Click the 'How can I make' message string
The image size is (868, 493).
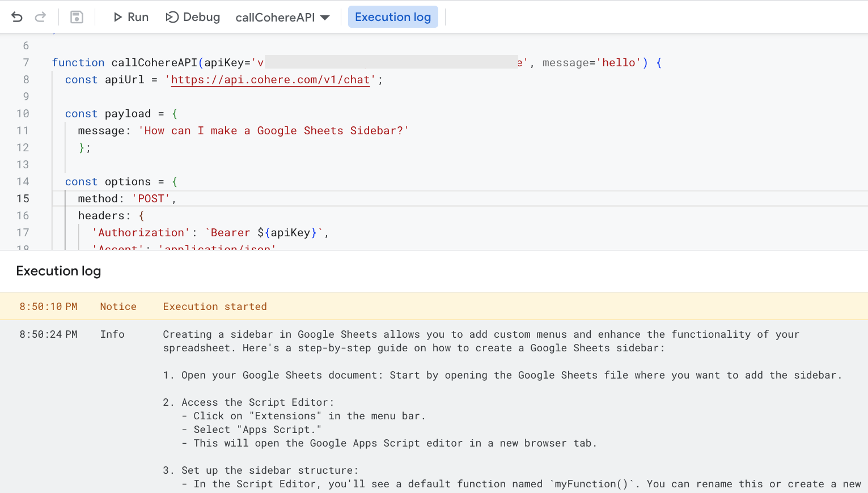click(273, 131)
